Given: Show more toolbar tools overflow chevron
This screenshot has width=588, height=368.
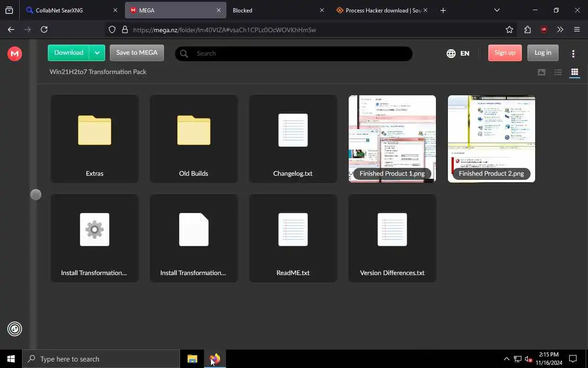Looking at the screenshot, I should 560,29.
